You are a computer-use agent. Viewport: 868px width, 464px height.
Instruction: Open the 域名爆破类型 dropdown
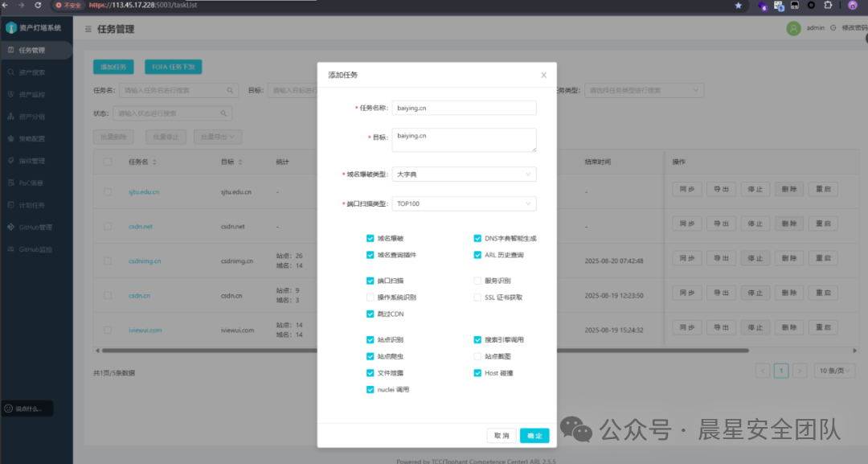point(464,175)
